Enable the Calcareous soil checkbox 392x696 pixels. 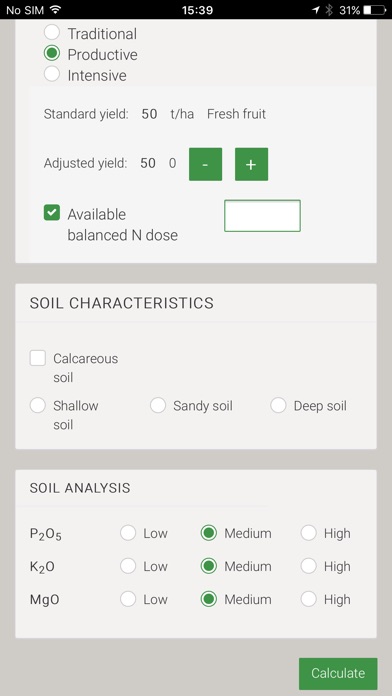point(38,358)
